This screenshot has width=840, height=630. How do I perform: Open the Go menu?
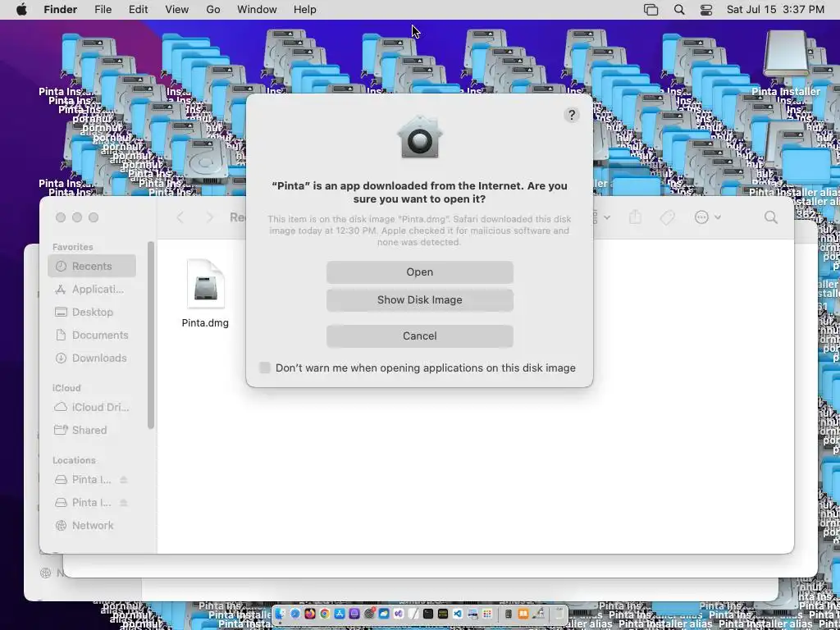point(212,10)
